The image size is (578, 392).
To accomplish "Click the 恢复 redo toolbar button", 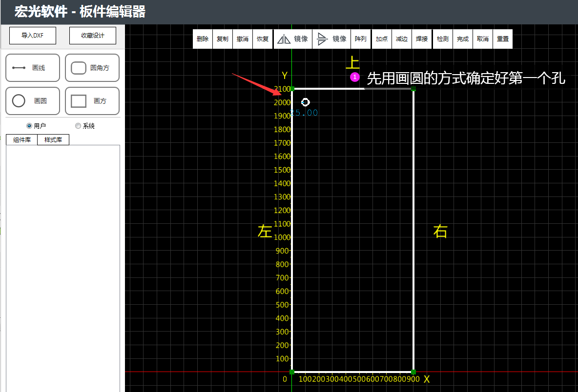I will (x=263, y=39).
